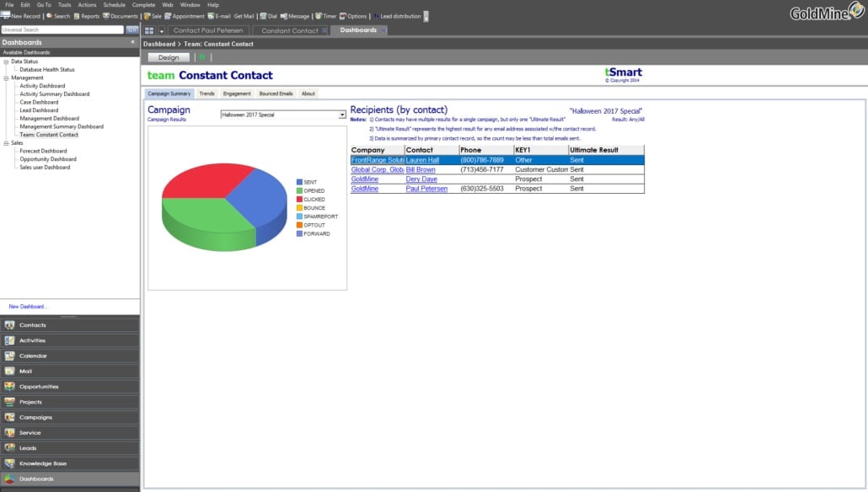
Task: Open the FrontRange Solutions company link
Action: coord(378,161)
